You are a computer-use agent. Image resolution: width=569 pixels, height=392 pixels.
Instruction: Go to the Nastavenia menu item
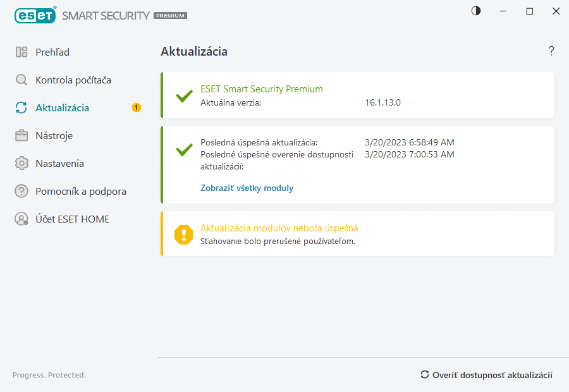pos(59,164)
